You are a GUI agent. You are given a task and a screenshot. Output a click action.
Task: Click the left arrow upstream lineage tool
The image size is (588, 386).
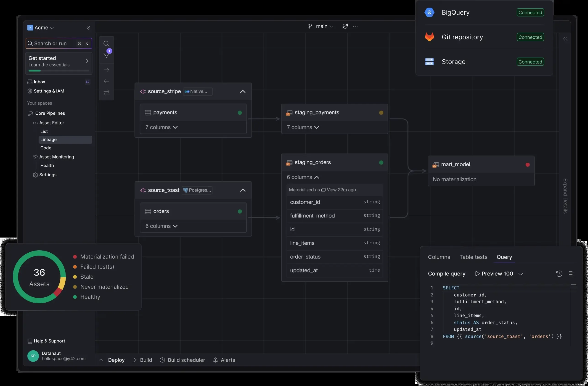pos(106,81)
